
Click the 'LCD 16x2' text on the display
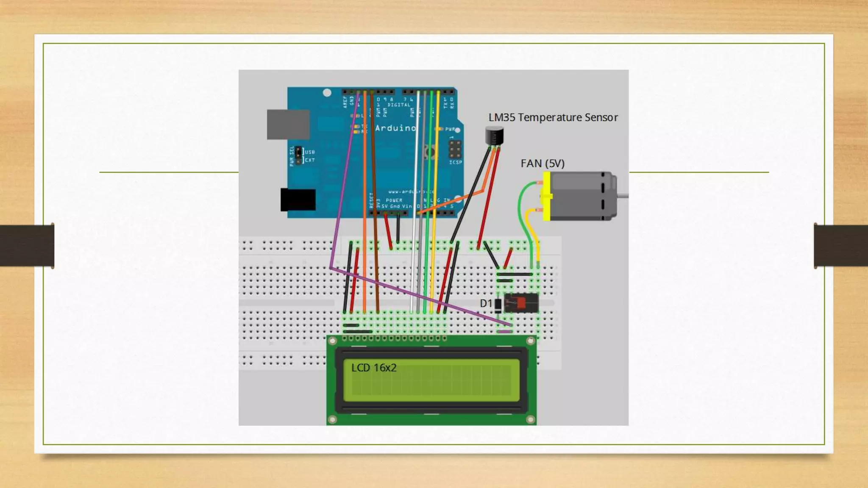(374, 368)
